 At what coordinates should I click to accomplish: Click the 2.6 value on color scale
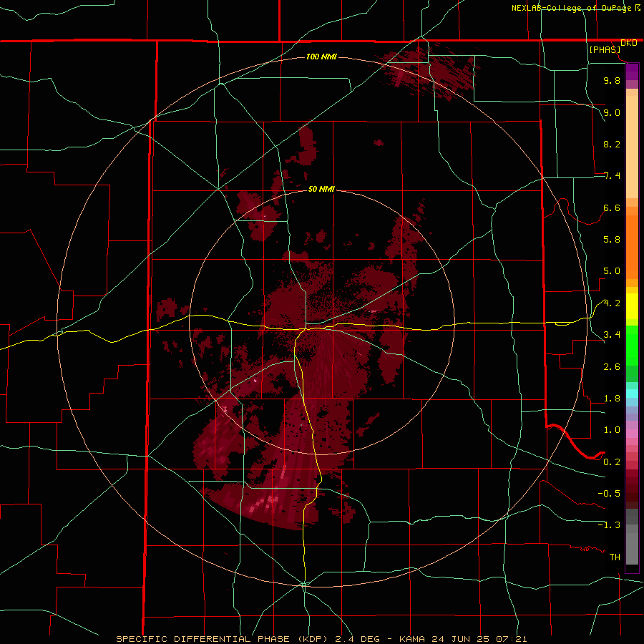[x=612, y=367]
